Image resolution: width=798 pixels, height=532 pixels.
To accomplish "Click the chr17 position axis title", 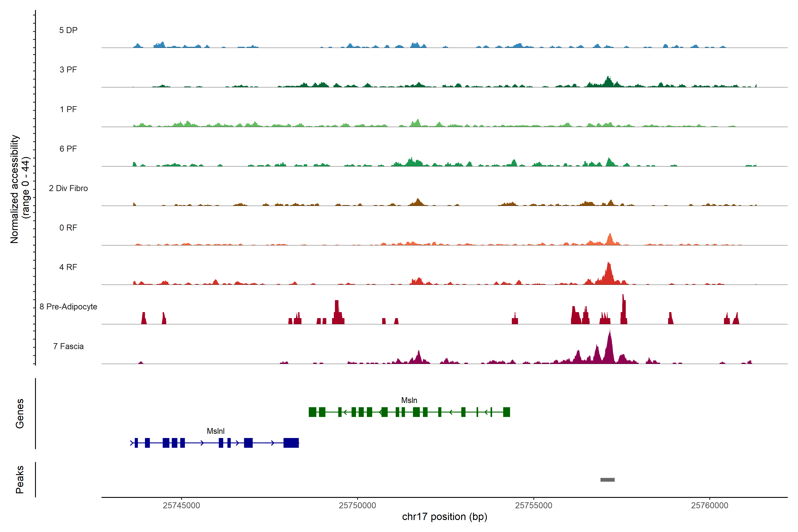I will [x=444, y=517].
